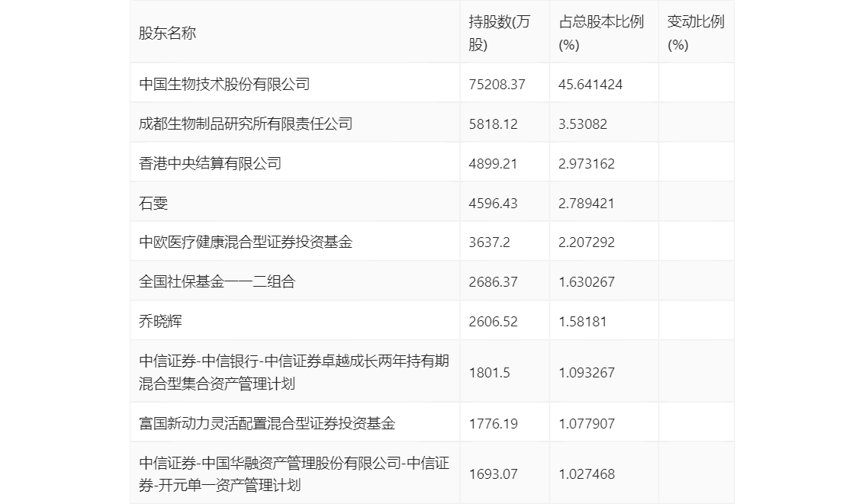
Task: Select shareholder 中欧医疗健康混合型证券投资基金
Action: [246, 242]
